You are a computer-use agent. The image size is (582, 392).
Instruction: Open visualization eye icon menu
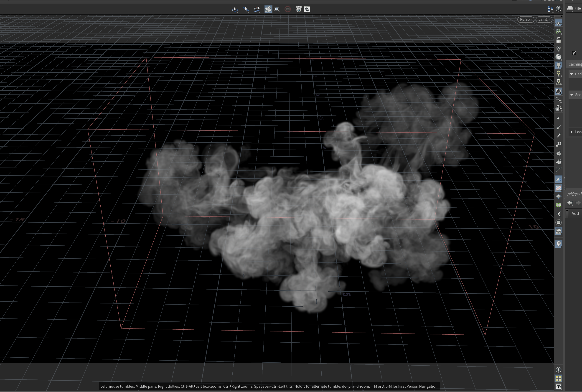(x=559, y=387)
